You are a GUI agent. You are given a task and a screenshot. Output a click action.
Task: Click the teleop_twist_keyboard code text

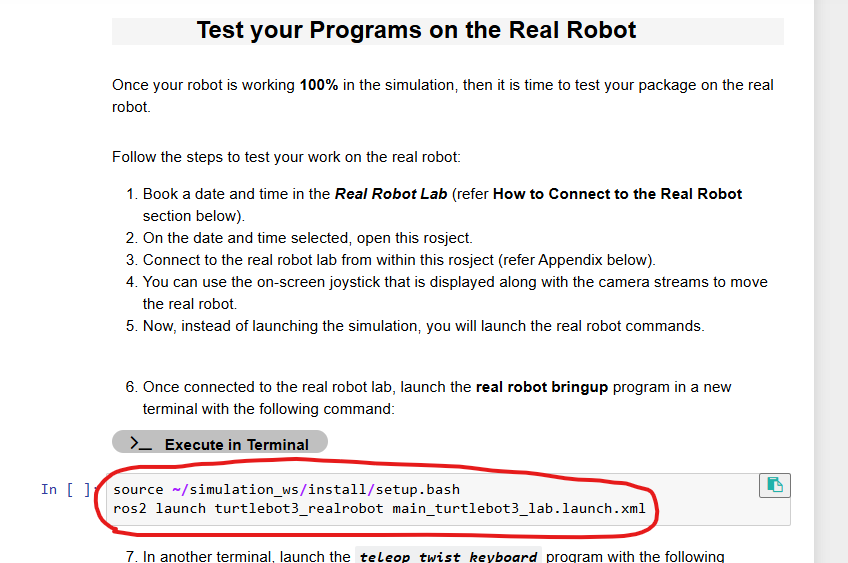pyautogui.click(x=448, y=557)
